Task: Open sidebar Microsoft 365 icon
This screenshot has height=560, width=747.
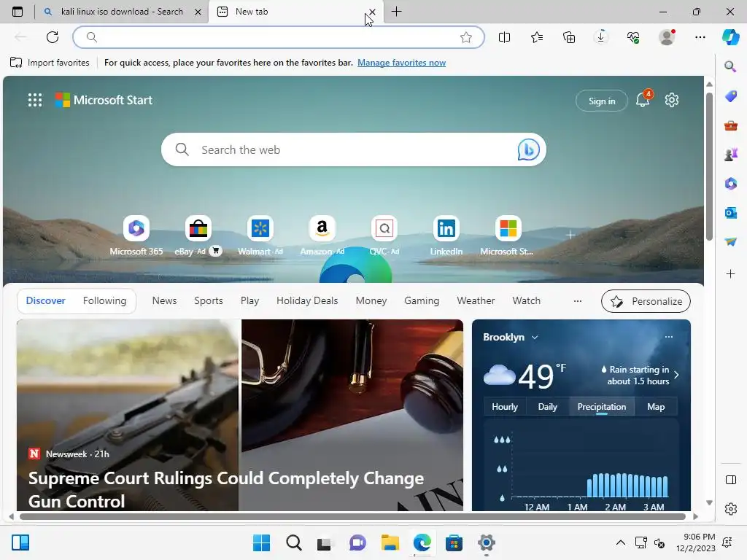Action: tap(730, 183)
